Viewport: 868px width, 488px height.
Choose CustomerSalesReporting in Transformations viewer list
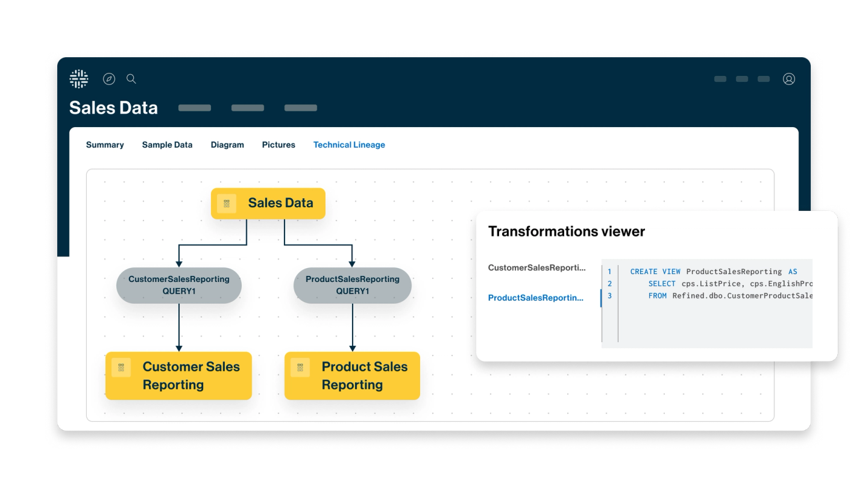(x=536, y=267)
